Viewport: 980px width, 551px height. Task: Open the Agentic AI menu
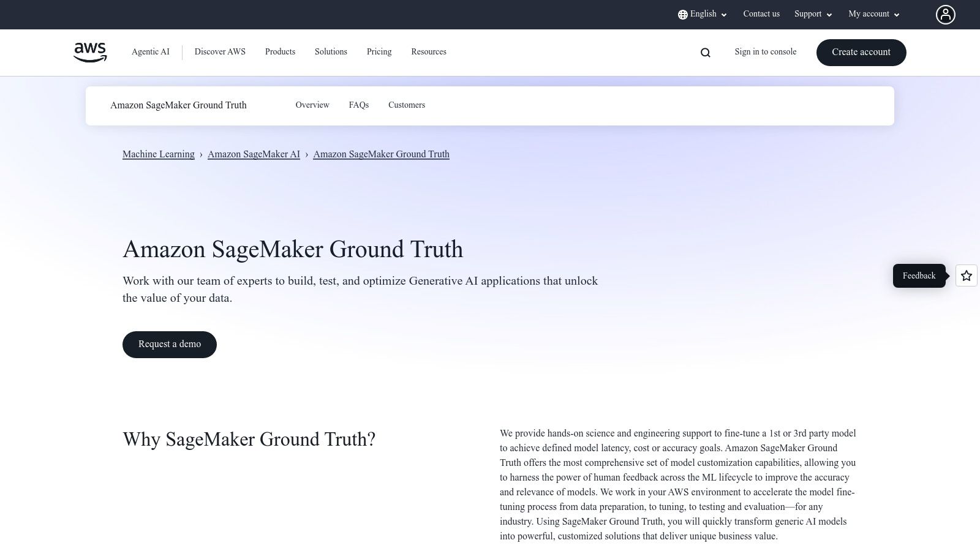point(151,52)
